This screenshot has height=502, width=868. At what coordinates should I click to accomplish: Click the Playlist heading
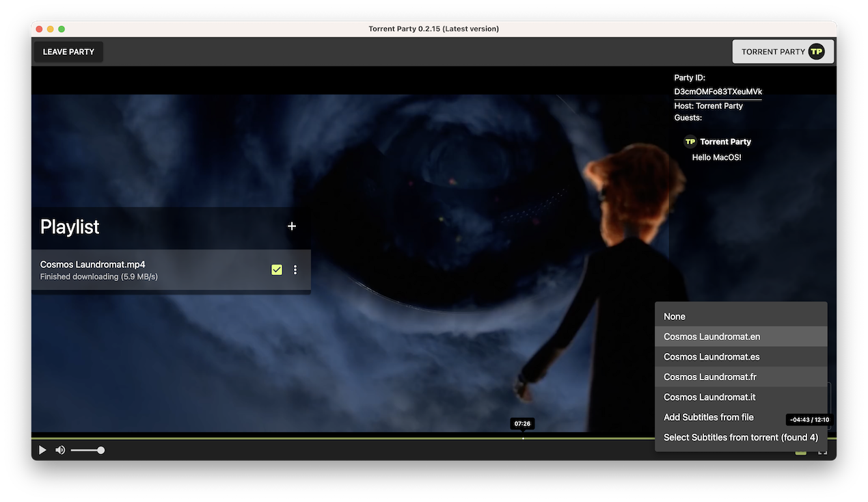(x=70, y=227)
